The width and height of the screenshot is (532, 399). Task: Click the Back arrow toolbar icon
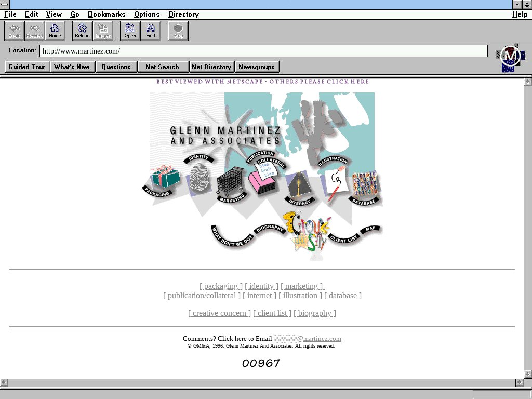point(14,31)
